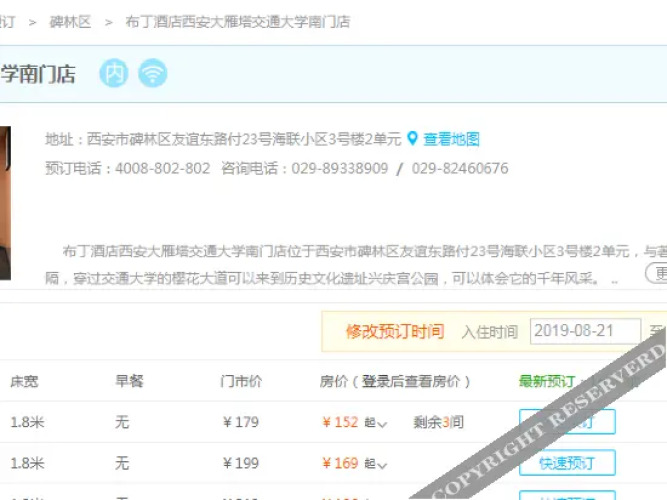
Task: Click the 早餐 column header
Action: click(129, 381)
